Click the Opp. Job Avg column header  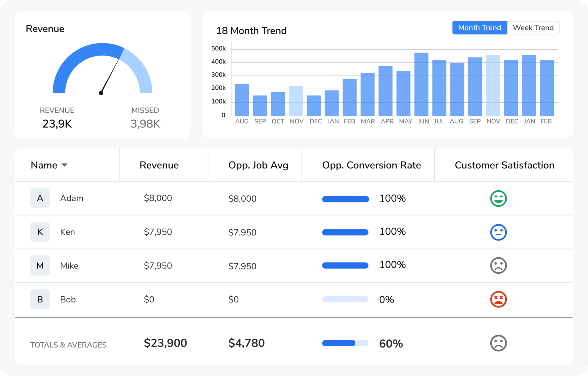(258, 165)
